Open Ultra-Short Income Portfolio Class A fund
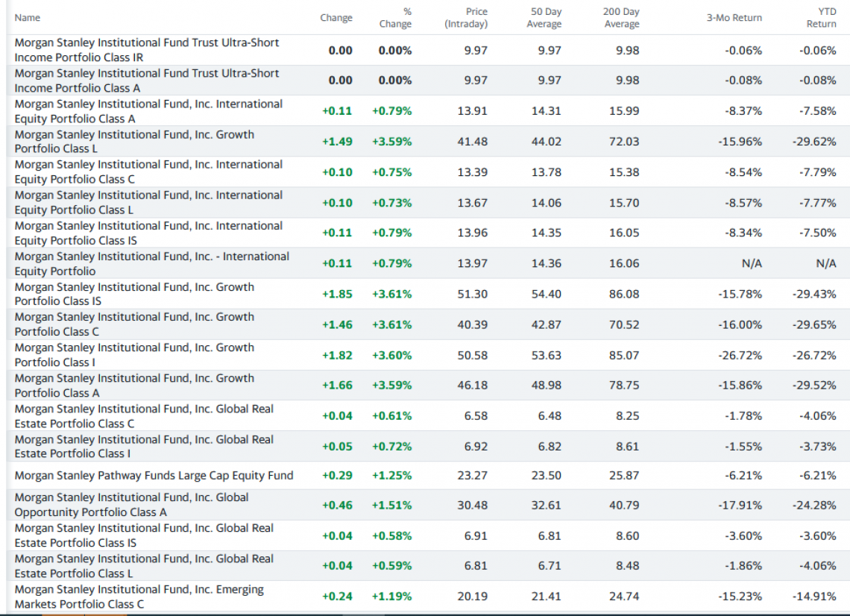 tap(146, 81)
